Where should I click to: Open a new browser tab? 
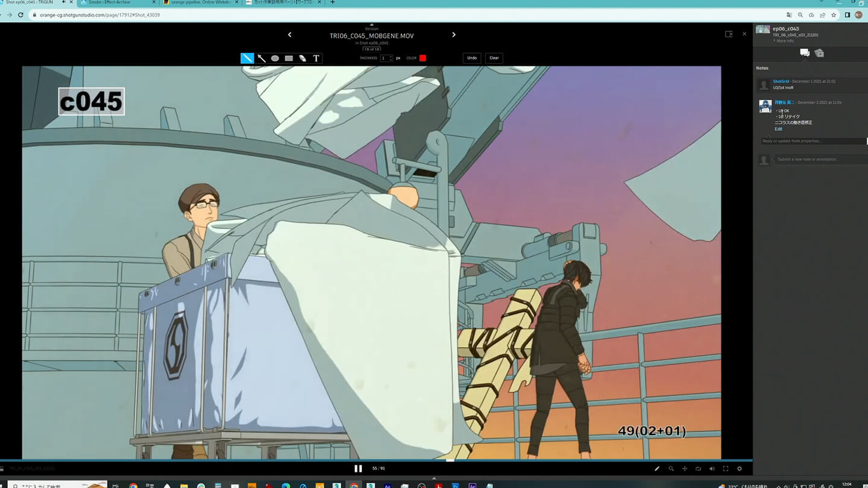pos(333,2)
